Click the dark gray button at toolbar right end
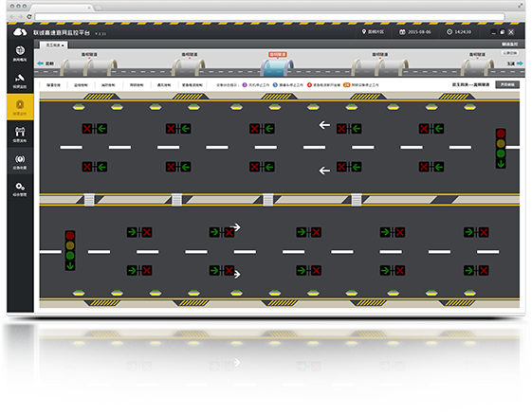 [507, 84]
